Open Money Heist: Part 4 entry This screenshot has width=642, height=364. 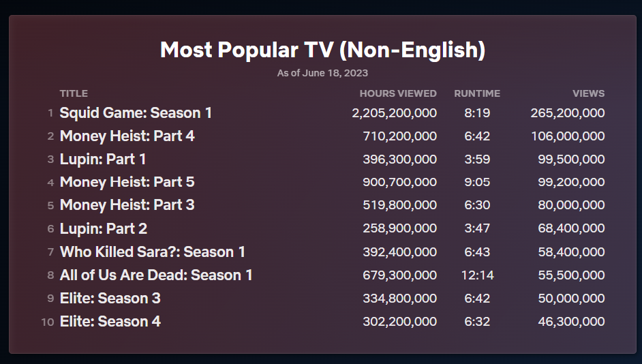pos(127,136)
